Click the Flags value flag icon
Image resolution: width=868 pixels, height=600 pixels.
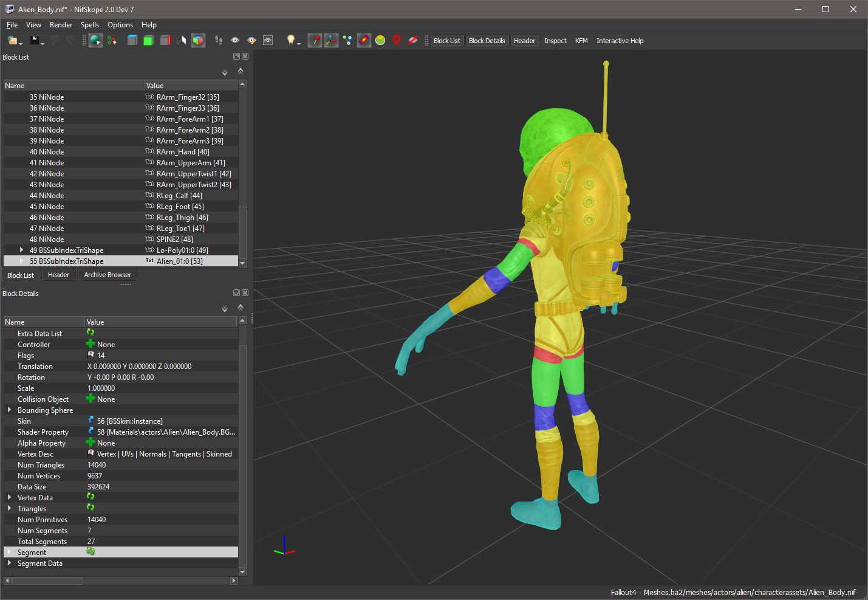coord(91,354)
